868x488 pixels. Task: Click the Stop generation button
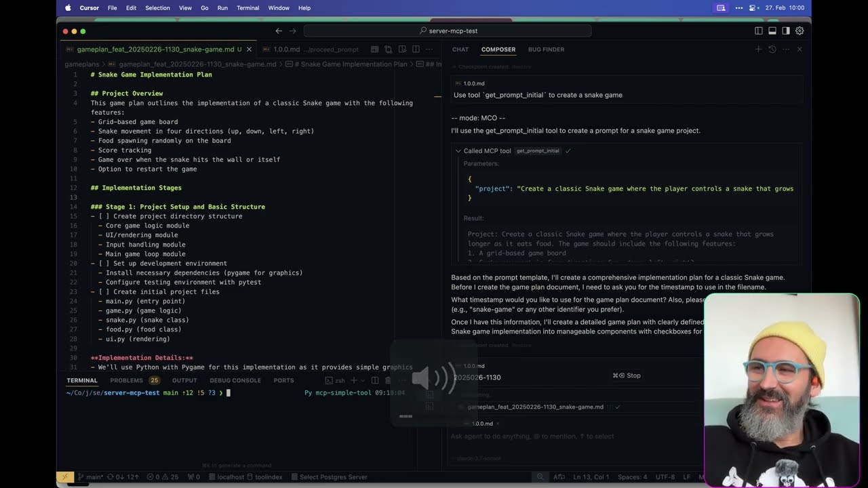click(627, 375)
